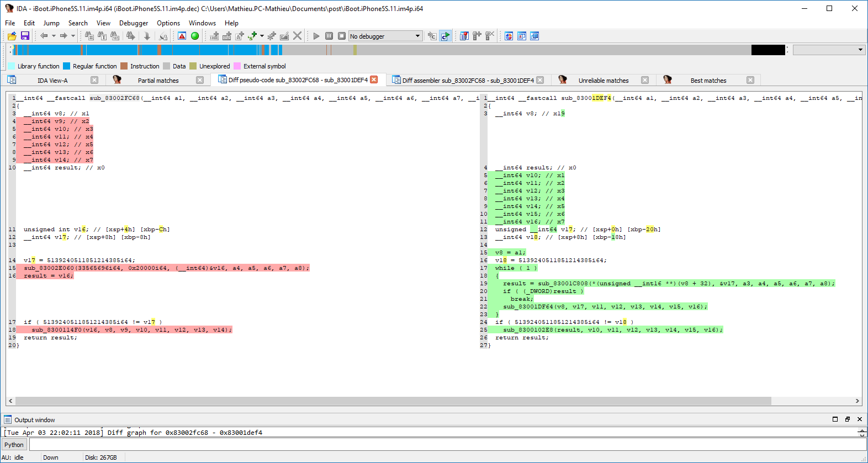Switch to the Diff assembler tab
The image size is (868, 463).
coord(468,81)
